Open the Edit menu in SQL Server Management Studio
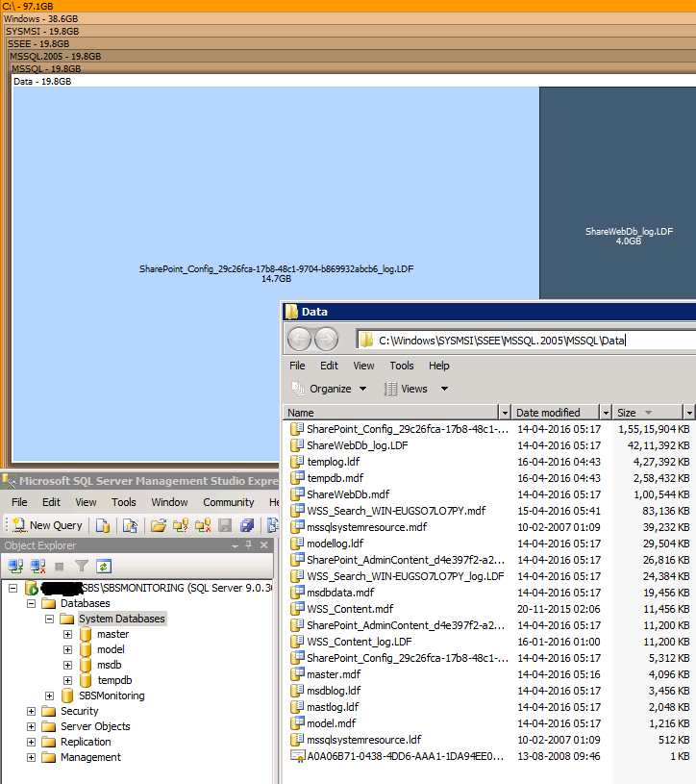Viewport: 696px width, 784px height. 51,502
